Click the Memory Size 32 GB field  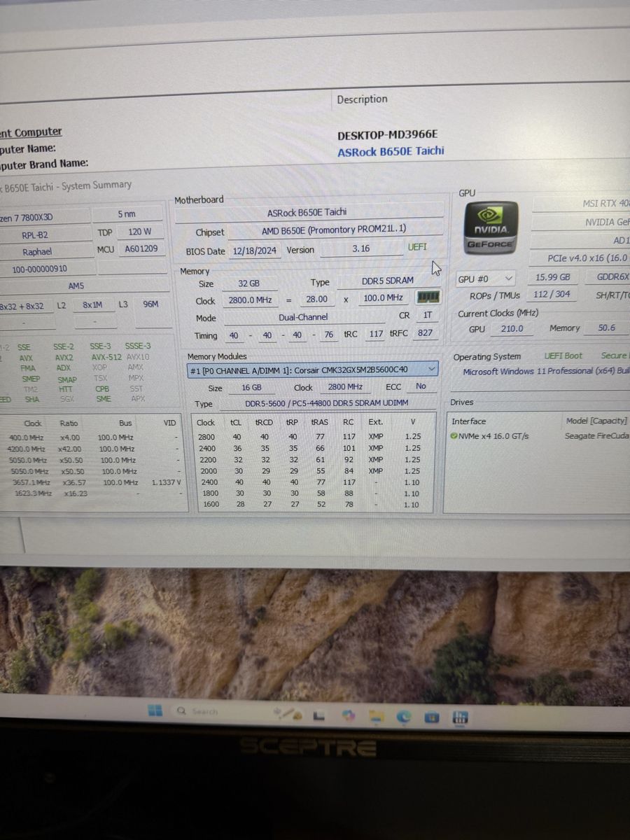coord(248,282)
